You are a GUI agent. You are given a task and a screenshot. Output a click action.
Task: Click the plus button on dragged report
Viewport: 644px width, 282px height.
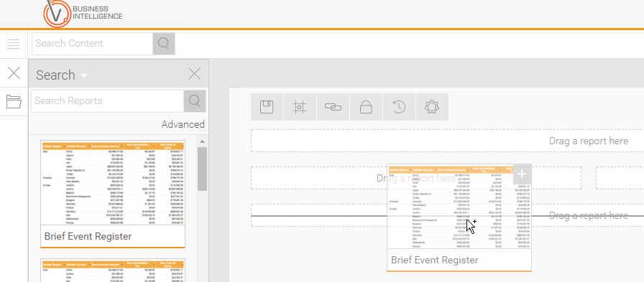click(x=522, y=174)
